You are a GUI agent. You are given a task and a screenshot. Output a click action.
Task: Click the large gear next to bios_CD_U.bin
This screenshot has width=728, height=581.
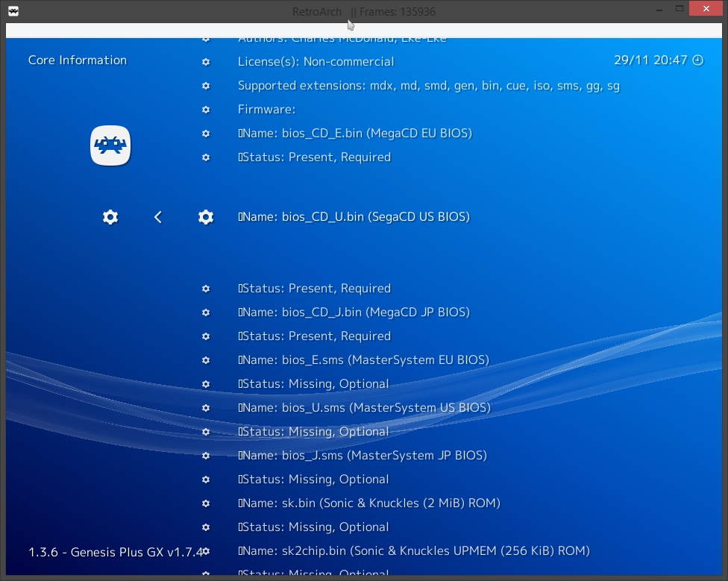[x=206, y=217]
